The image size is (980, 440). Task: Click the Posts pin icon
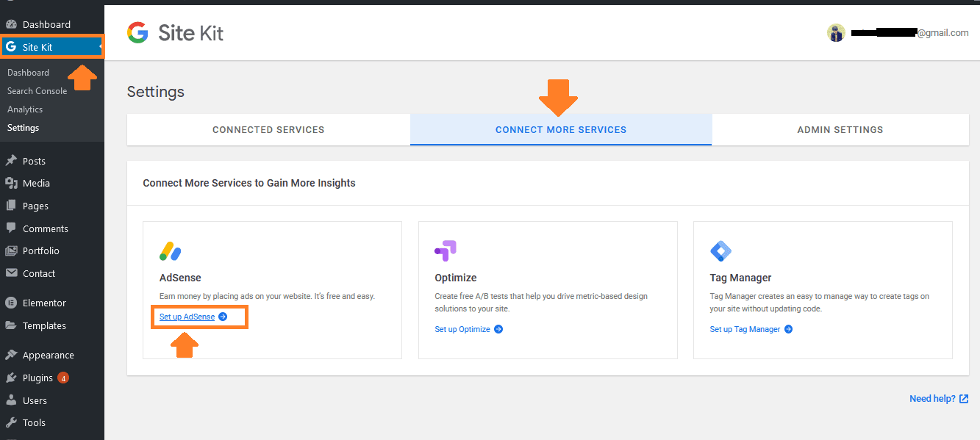click(11, 161)
